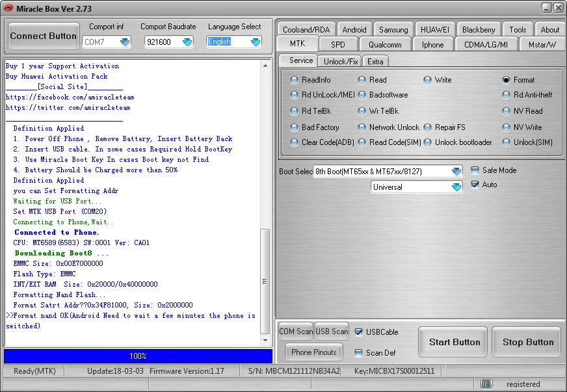Screen dimensions: 567x392
Task: Click the 'Formatting Nand Flash...' log line
Action: (x=59, y=294)
